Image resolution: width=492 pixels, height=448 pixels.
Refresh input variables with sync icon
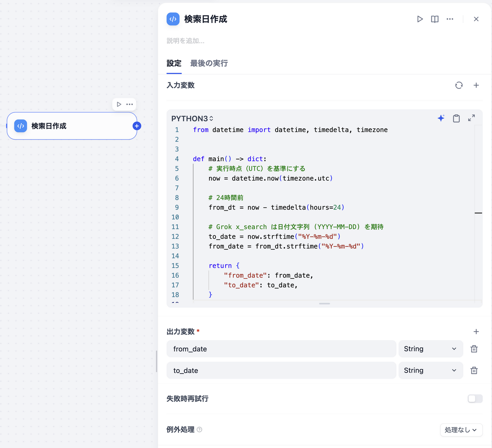(x=459, y=85)
